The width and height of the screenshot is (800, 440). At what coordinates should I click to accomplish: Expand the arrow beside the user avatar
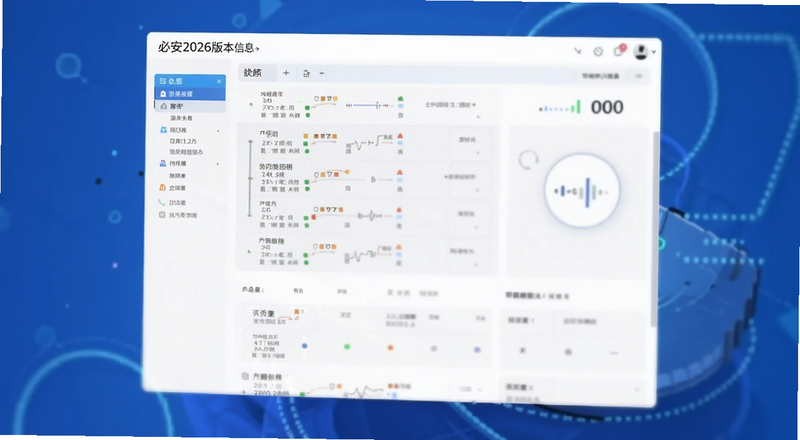(x=654, y=52)
